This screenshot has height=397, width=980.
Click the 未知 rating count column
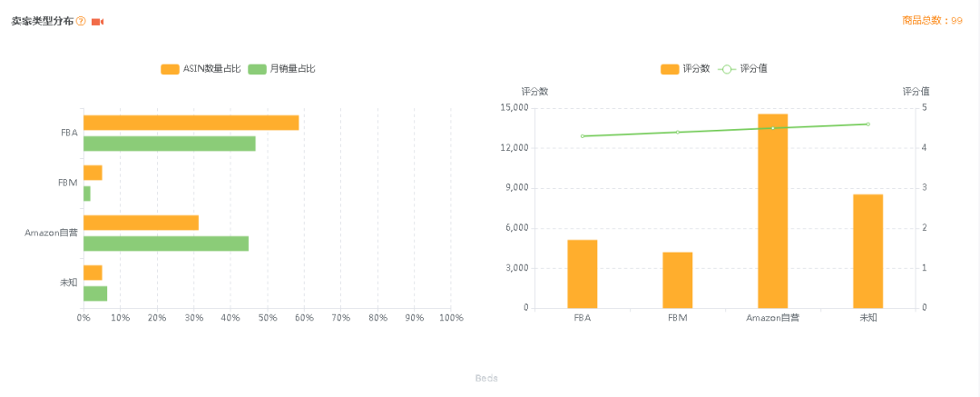[x=867, y=251]
